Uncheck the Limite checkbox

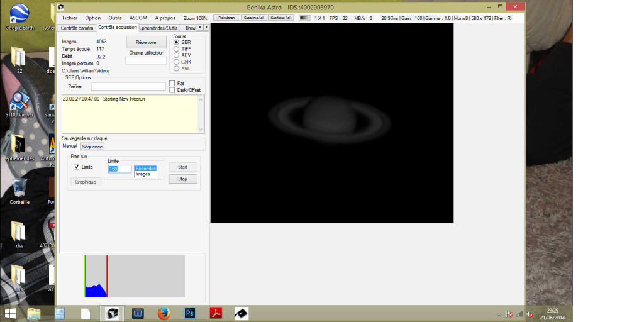point(77,167)
